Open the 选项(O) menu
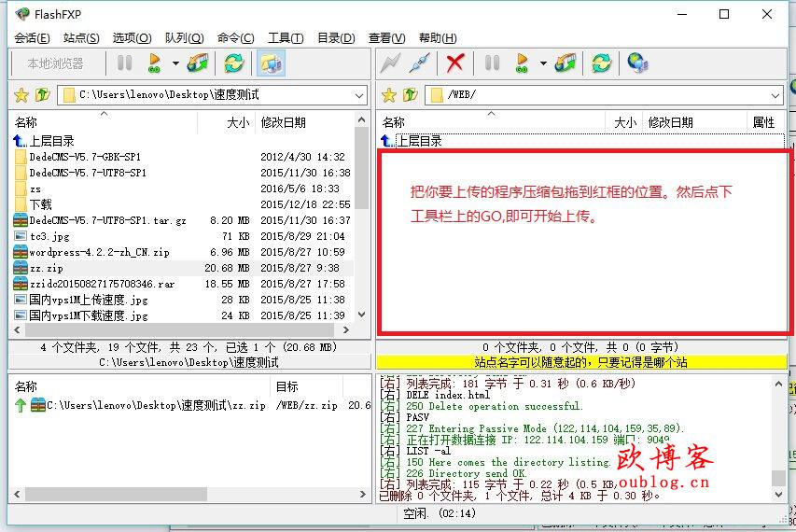 pyautogui.click(x=132, y=38)
